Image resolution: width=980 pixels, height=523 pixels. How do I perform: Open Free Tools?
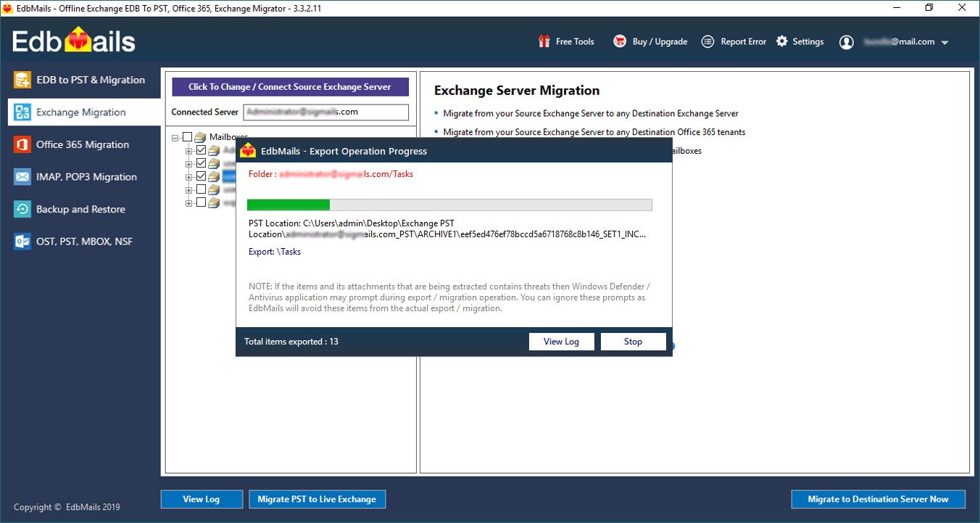tap(575, 41)
